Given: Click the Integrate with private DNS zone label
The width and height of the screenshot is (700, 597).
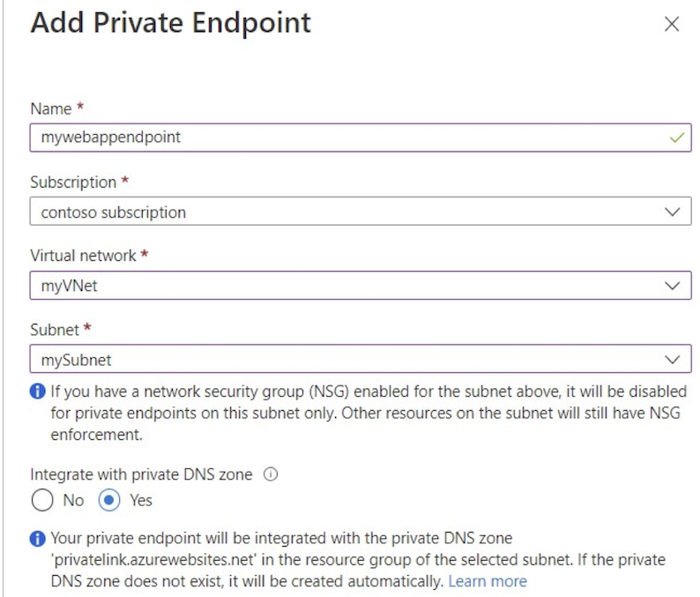Looking at the screenshot, I should 141,474.
